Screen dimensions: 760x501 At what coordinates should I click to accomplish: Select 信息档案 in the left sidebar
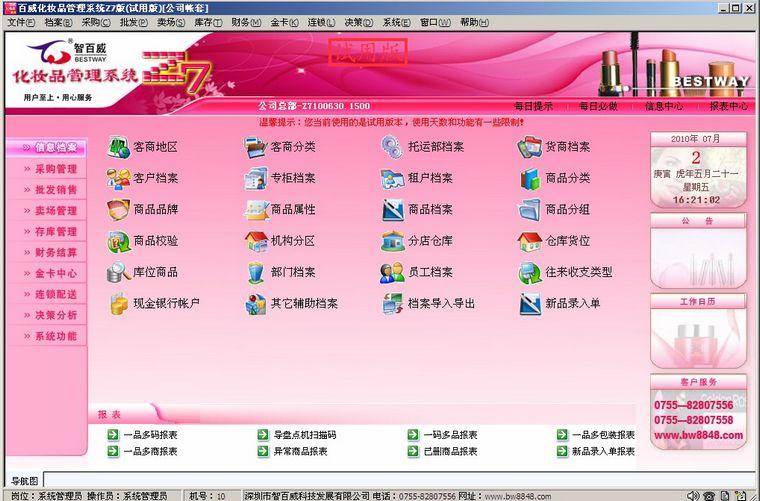(x=47, y=147)
